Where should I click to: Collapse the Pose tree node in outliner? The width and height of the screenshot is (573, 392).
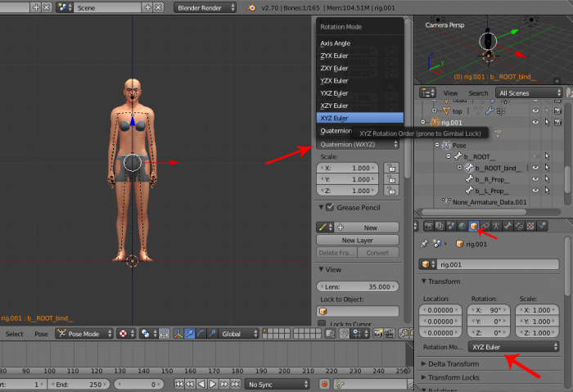pos(437,145)
